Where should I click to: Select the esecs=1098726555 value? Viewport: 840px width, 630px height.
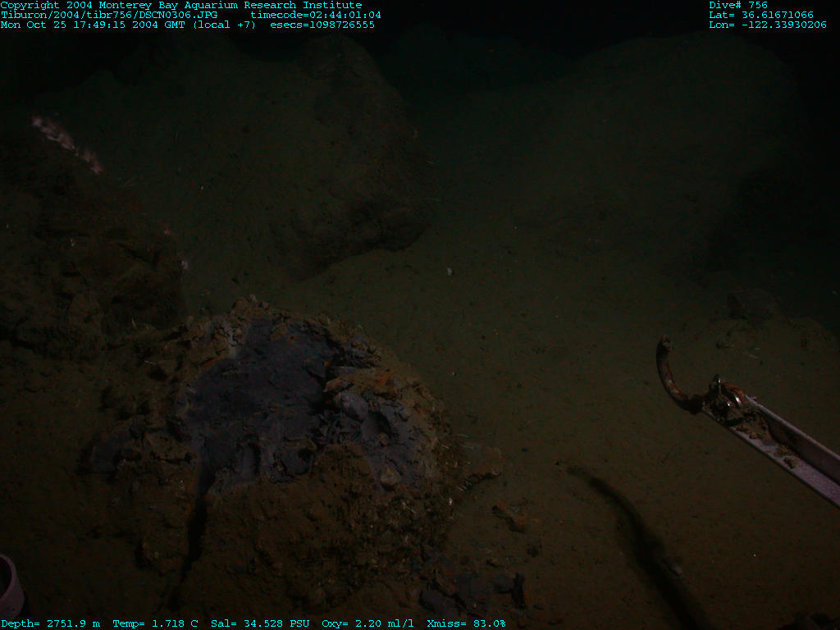point(322,25)
